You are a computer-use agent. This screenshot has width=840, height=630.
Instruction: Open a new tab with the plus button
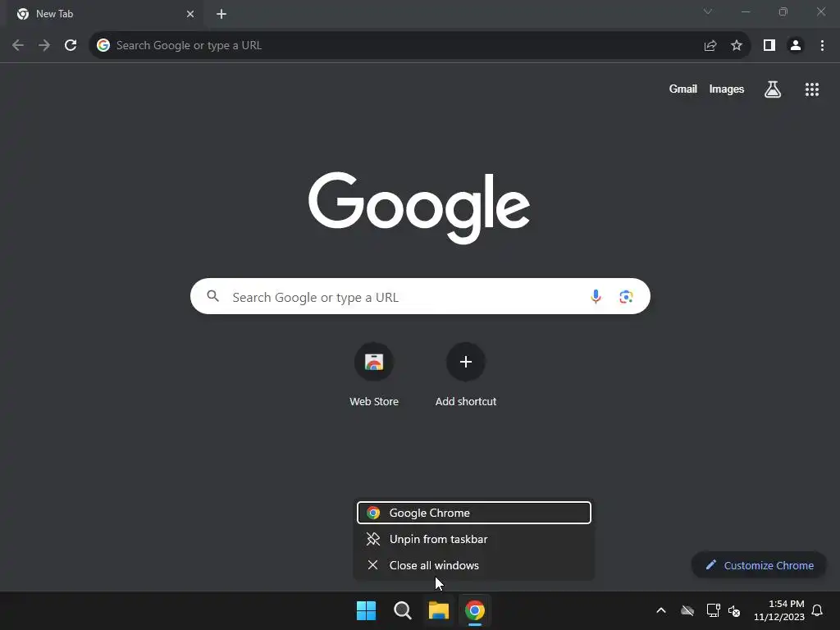221,15
